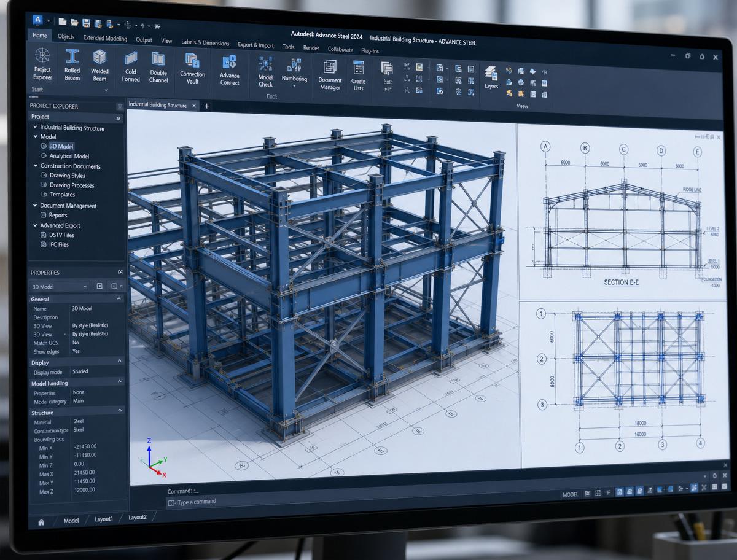
Task: Open the Export & Import tab
Action: click(x=255, y=45)
